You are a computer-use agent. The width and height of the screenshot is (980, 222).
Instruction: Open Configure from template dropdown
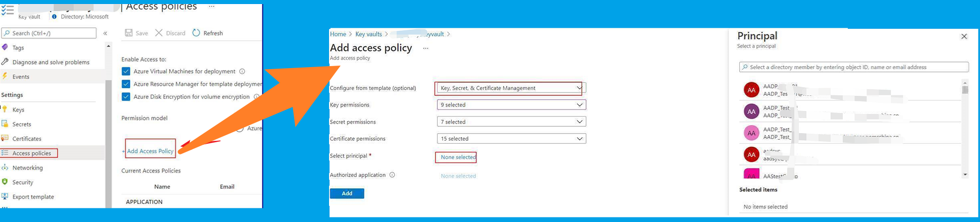coord(511,88)
